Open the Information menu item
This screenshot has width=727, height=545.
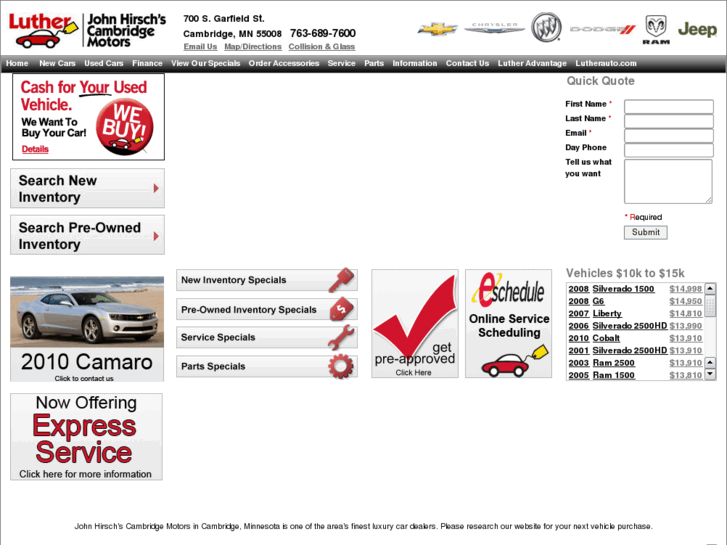(415, 64)
